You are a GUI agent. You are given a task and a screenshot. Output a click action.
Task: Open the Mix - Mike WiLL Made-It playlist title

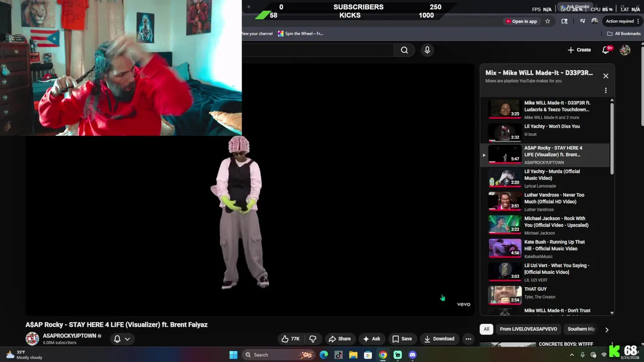(x=539, y=73)
